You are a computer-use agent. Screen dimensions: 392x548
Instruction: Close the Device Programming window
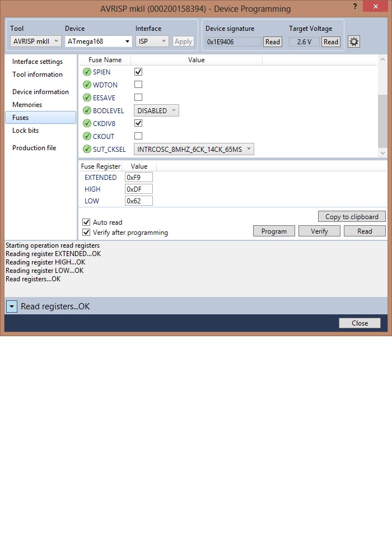pos(376,6)
